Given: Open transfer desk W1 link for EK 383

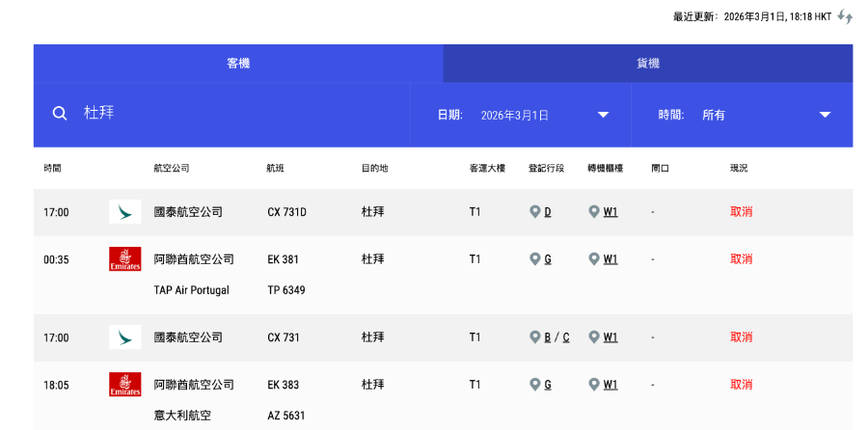Looking at the screenshot, I should click(x=610, y=385).
